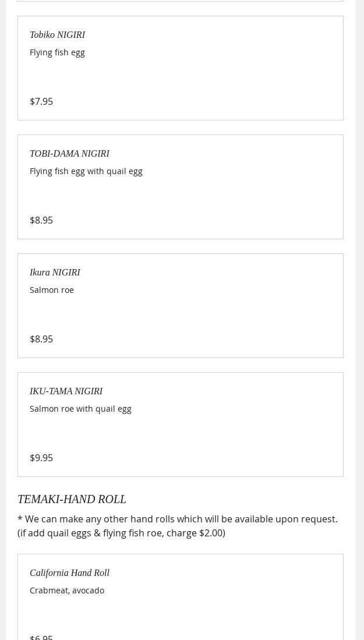Click the TEMAKI-HAND ROLL section heading

pyautogui.click(x=72, y=499)
